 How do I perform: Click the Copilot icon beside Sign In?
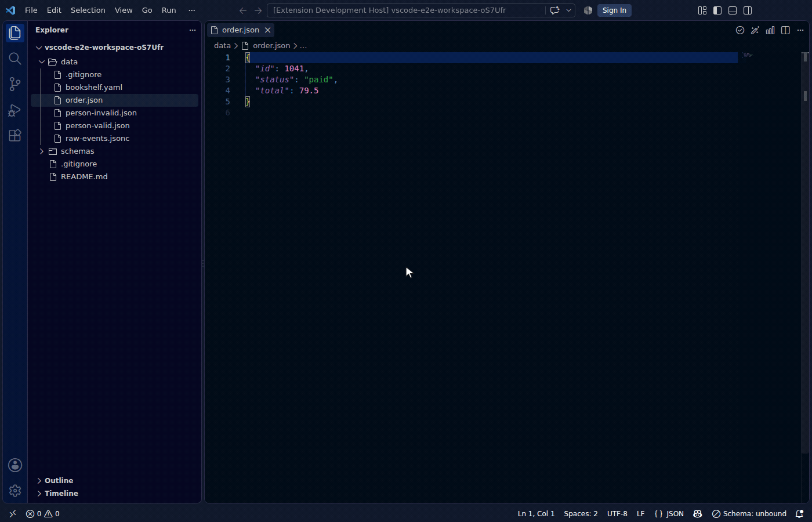coord(588,10)
